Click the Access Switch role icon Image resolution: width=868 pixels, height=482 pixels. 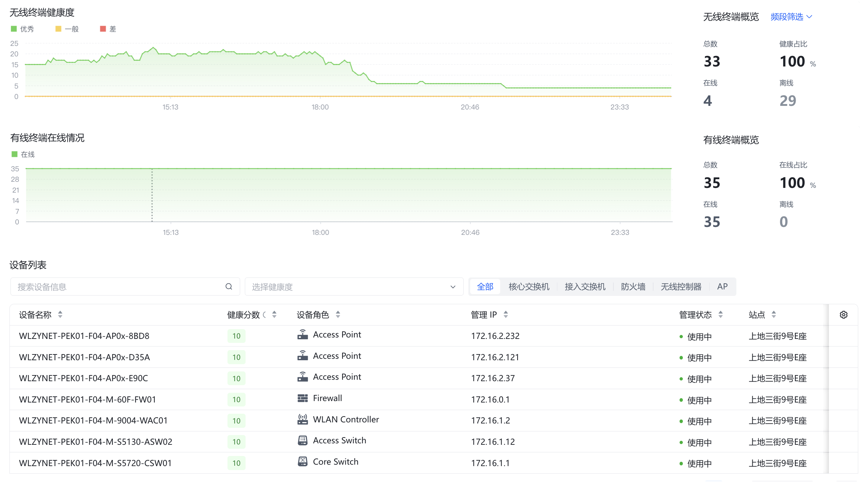point(302,440)
